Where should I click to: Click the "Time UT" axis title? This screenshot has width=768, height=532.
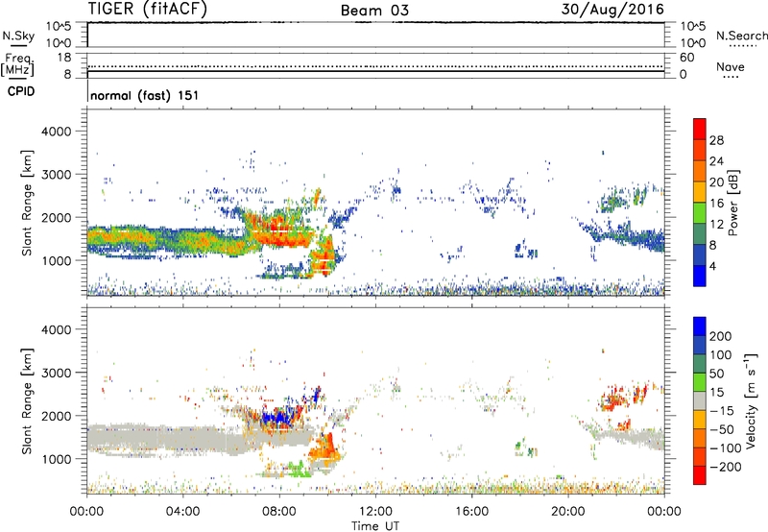pyautogui.click(x=375, y=525)
